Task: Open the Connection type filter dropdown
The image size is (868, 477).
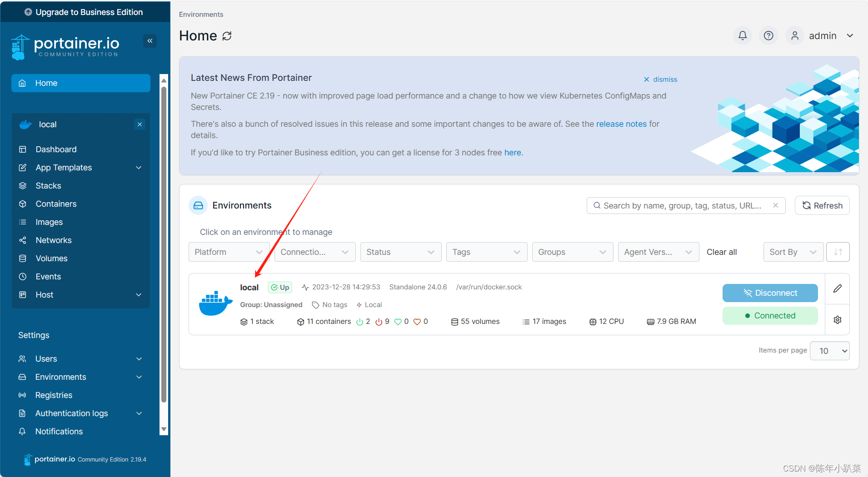Action: [x=315, y=252]
